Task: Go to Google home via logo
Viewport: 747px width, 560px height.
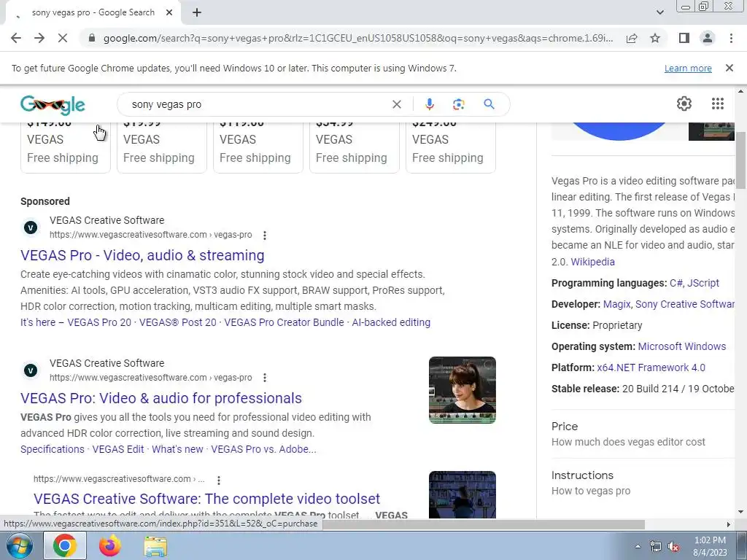Action: coord(53,105)
